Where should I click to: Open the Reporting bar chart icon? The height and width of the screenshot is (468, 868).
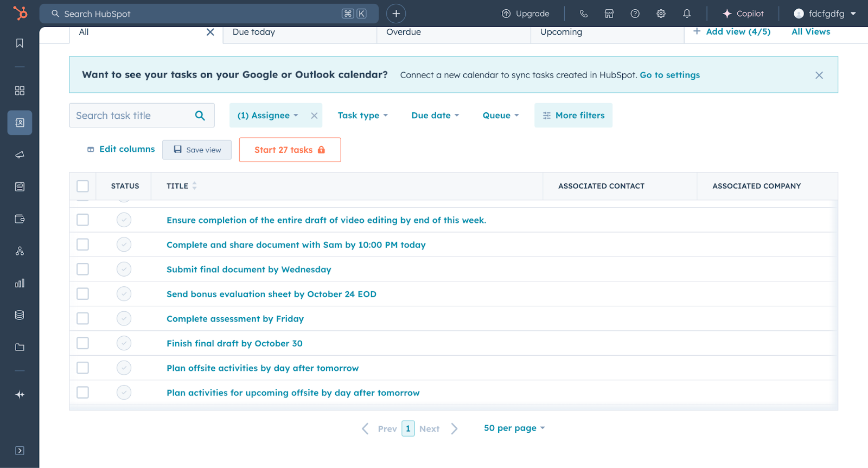pyautogui.click(x=20, y=283)
